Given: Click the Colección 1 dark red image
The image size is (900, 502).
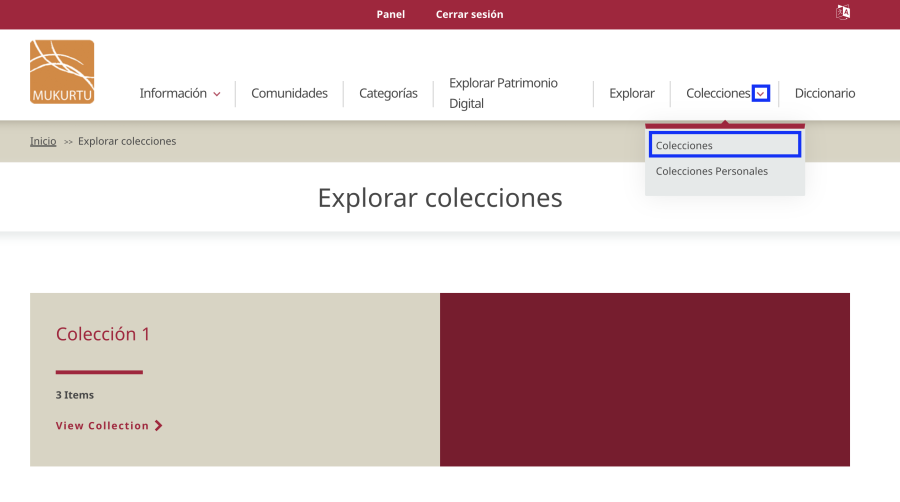Looking at the screenshot, I should [645, 379].
